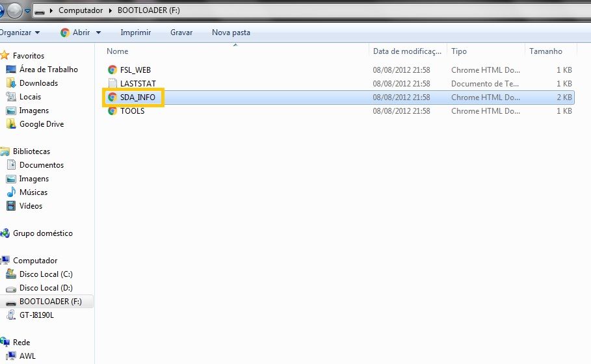Click the Bibliotecas Imagens picture icon

point(11,179)
